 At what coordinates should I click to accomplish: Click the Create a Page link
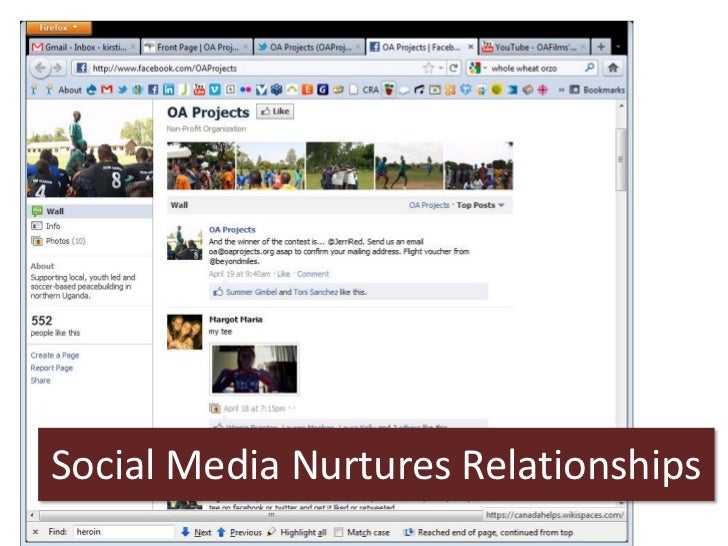(x=56, y=355)
